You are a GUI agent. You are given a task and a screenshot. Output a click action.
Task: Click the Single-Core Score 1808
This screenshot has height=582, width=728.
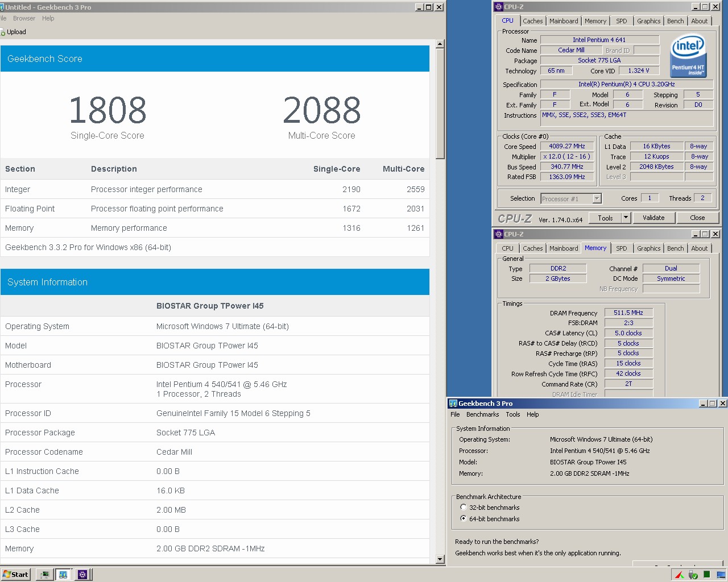pos(107,110)
